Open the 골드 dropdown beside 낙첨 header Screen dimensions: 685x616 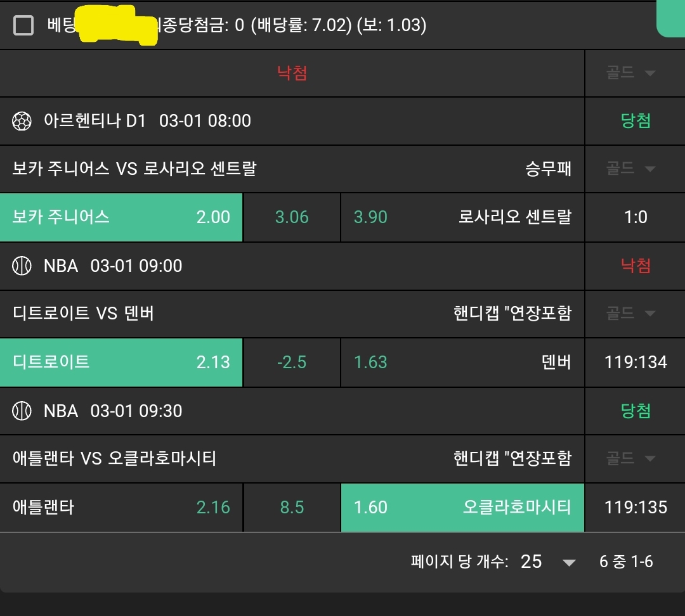pos(630,73)
